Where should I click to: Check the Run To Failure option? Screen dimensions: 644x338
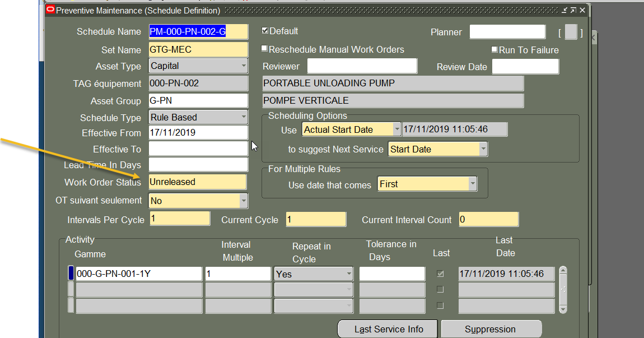(494, 49)
